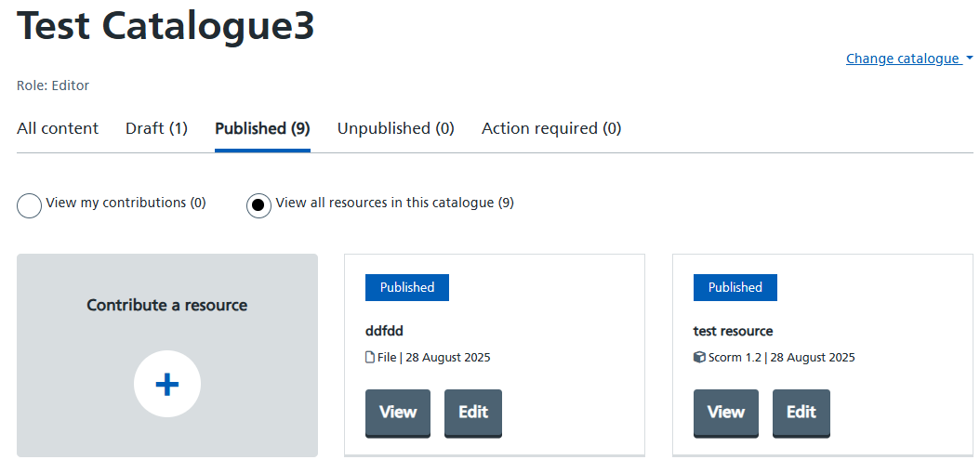Screen dimensions: 980x473
Task: Click the Change catalogue link
Action: tap(903, 59)
